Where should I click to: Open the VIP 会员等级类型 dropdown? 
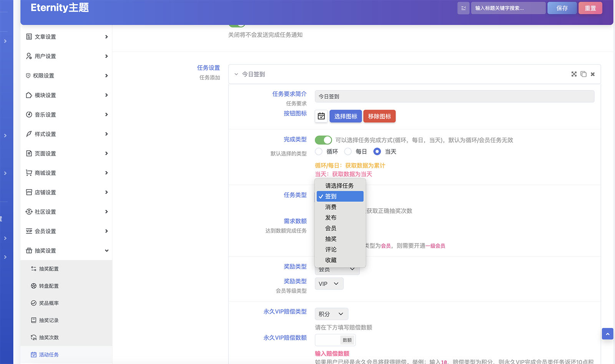click(x=329, y=284)
